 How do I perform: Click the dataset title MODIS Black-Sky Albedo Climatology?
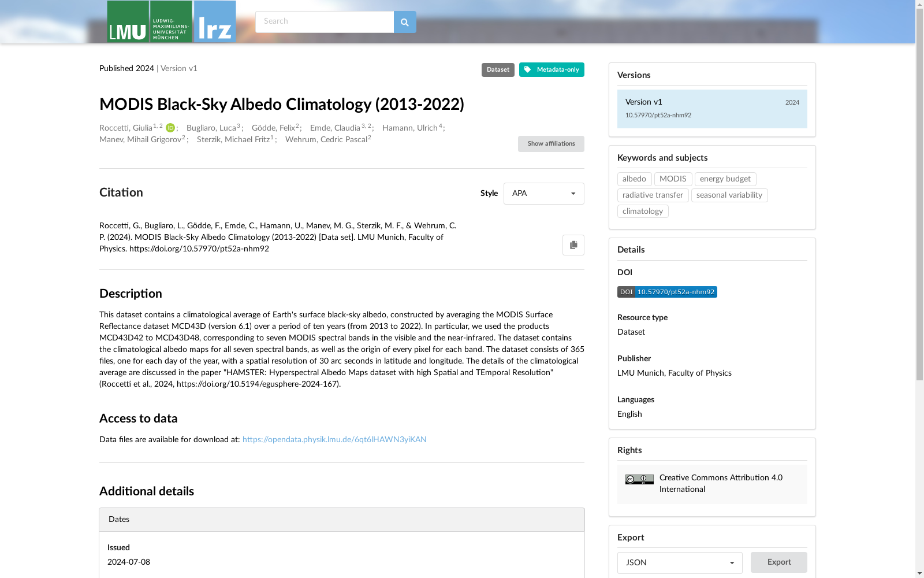[282, 105]
